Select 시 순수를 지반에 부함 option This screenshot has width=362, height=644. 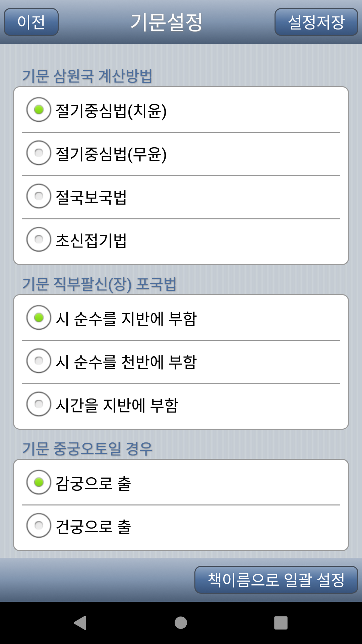(x=39, y=318)
